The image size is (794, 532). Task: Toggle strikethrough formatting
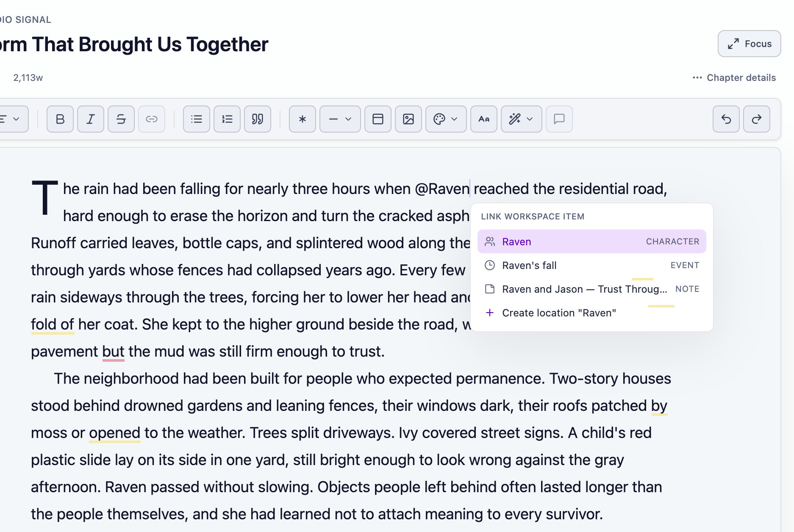[x=121, y=119]
